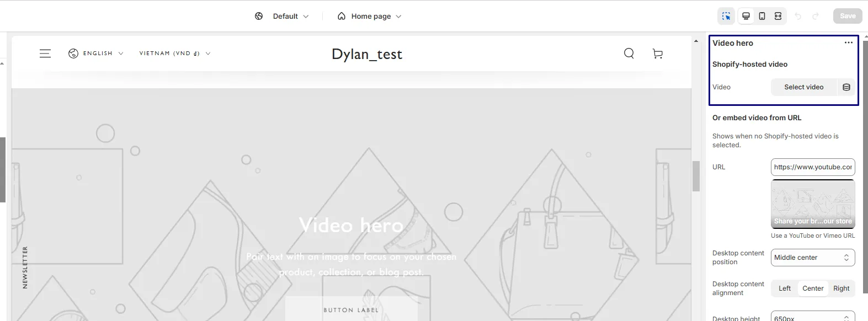The image size is (868, 321).
Task: Open the store search icon
Action: point(629,54)
